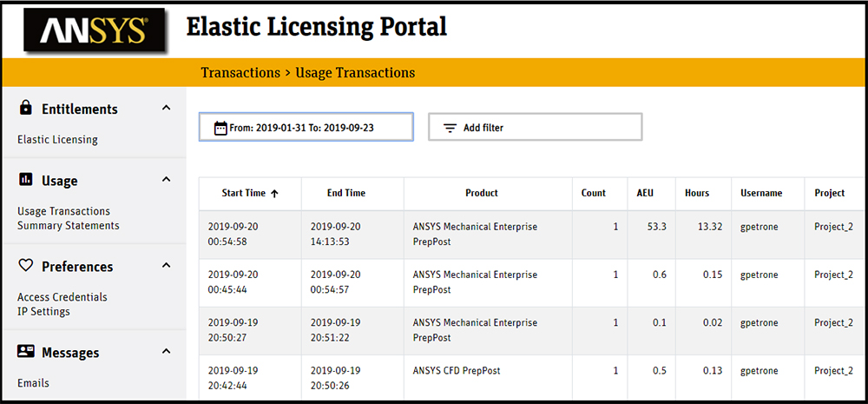
Task: Click the Start Time sort arrow
Action: (x=275, y=194)
